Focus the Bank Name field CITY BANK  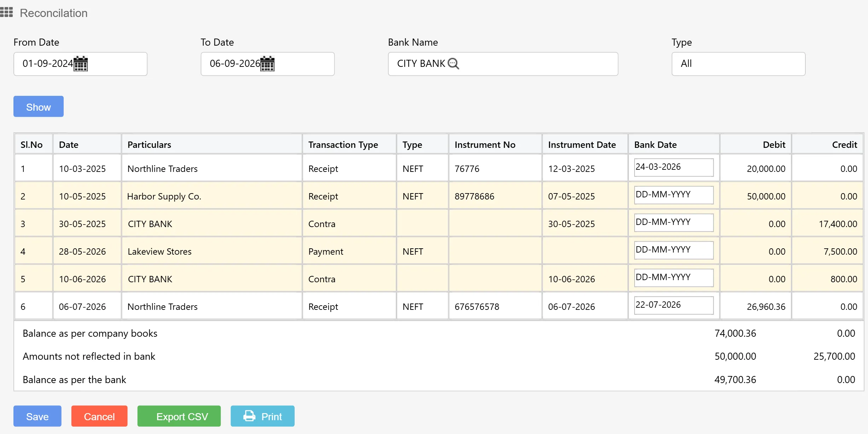pyautogui.click(x=503, y=64)
